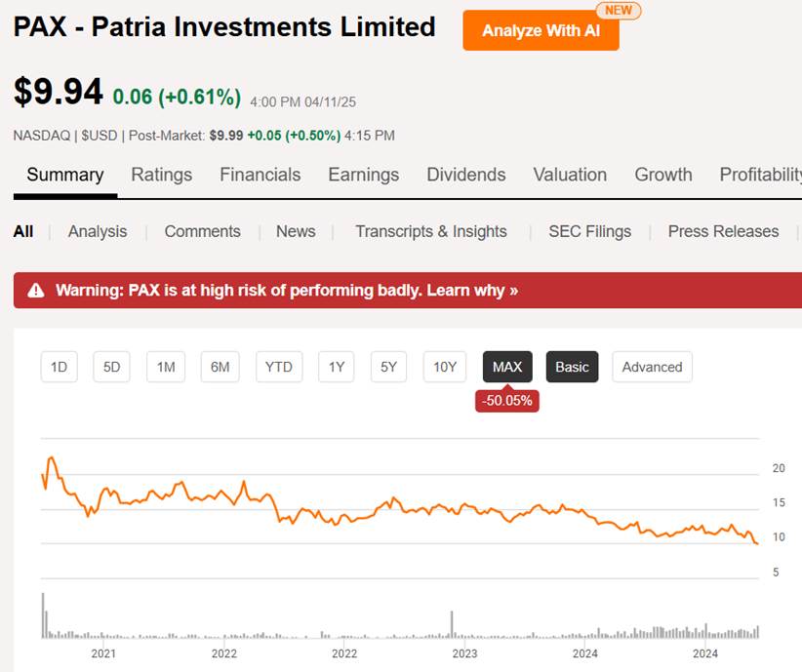Switch to Advanced chart mode
This screenshot has width=802, height=672.
[652, 367]
